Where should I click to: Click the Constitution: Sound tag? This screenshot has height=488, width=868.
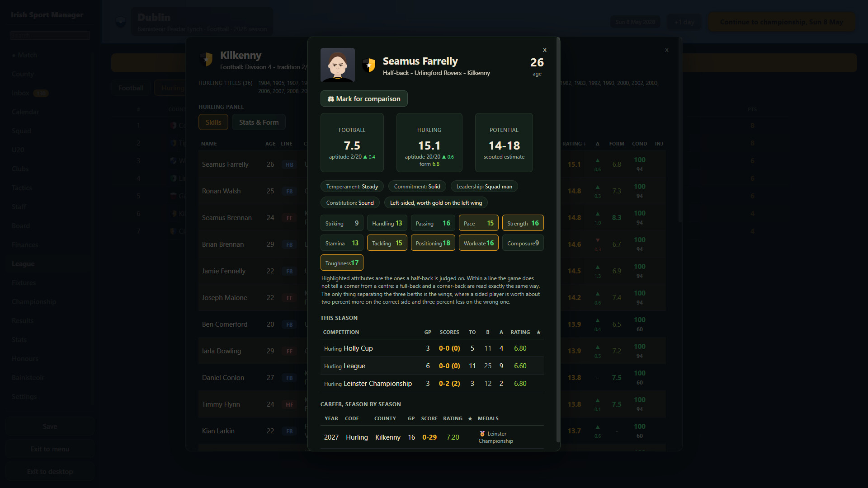tap(350, 203)
